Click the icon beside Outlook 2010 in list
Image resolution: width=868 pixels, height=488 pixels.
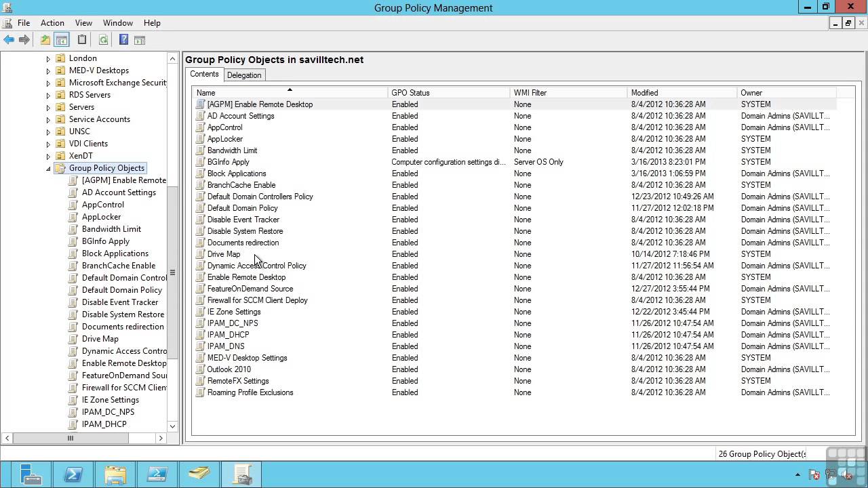[x=200, y=369]
